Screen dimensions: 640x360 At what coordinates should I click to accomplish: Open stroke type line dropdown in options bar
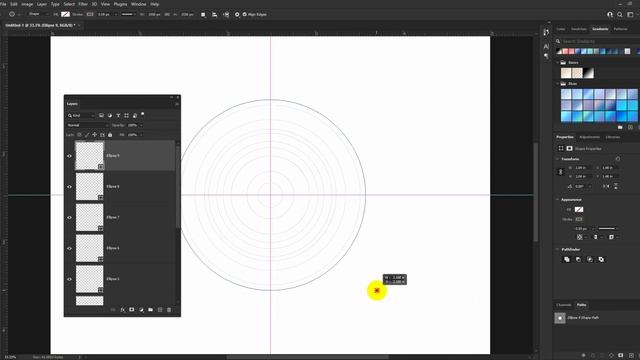coord(129,14)
